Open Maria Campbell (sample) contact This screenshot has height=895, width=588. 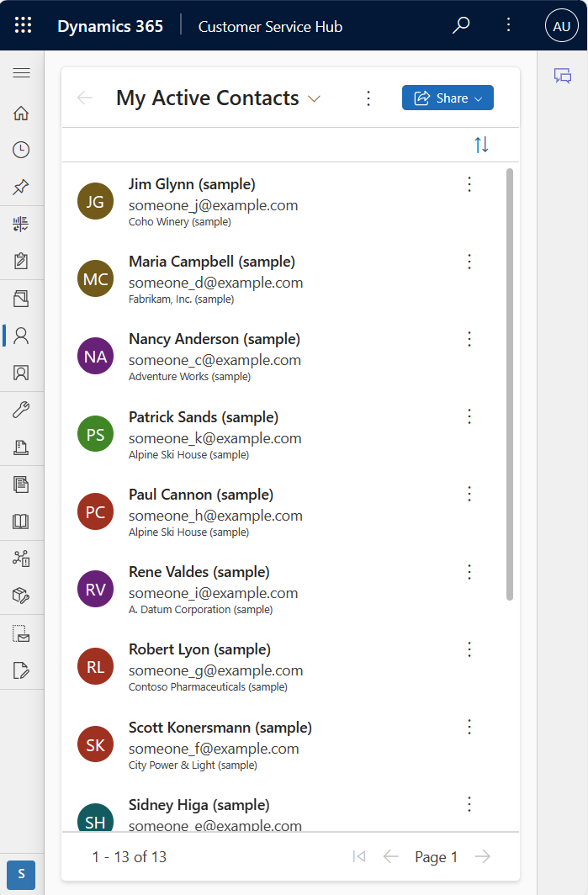tap(212, 262)
